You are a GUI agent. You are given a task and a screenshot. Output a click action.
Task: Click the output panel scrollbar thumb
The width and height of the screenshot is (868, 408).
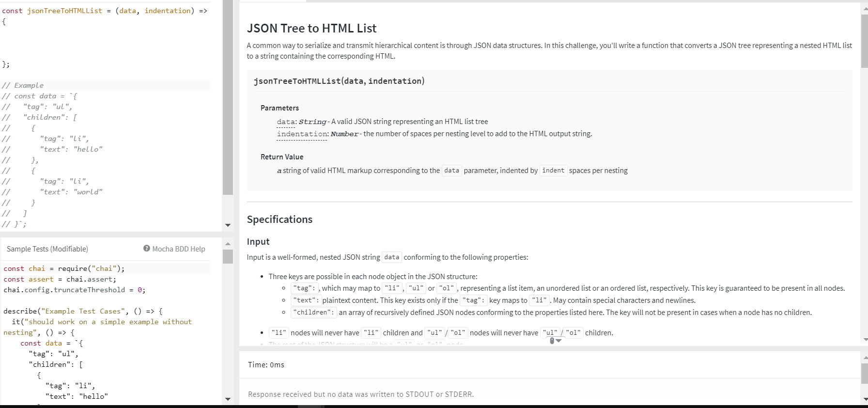864,373
